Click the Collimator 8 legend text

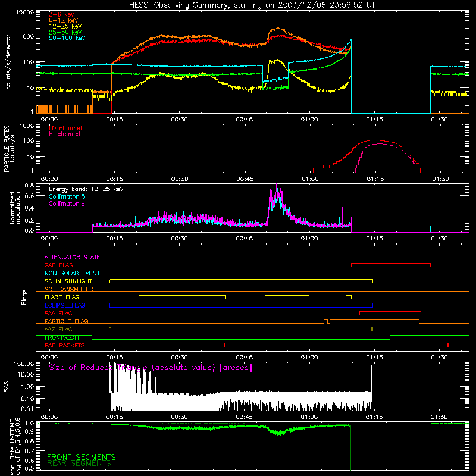click(67, 196)
